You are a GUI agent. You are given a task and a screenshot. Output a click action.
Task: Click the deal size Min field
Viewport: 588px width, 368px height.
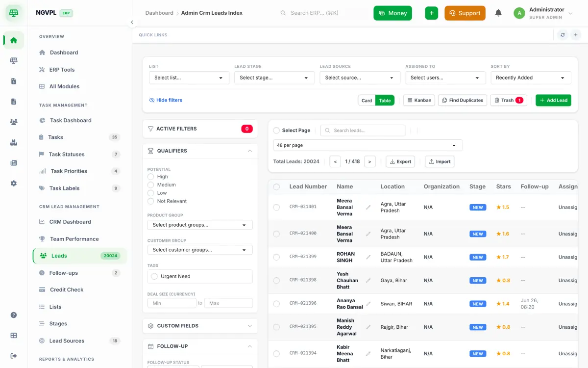(x=172, y=303)
